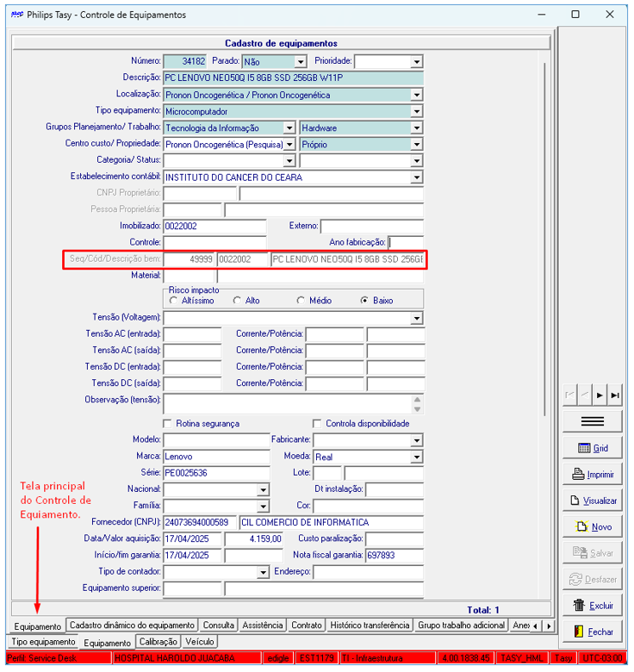This screenshot has width=634, height=672.
Task: Enable the Controla disponibilidade checkbox
Action: [317, 424]
